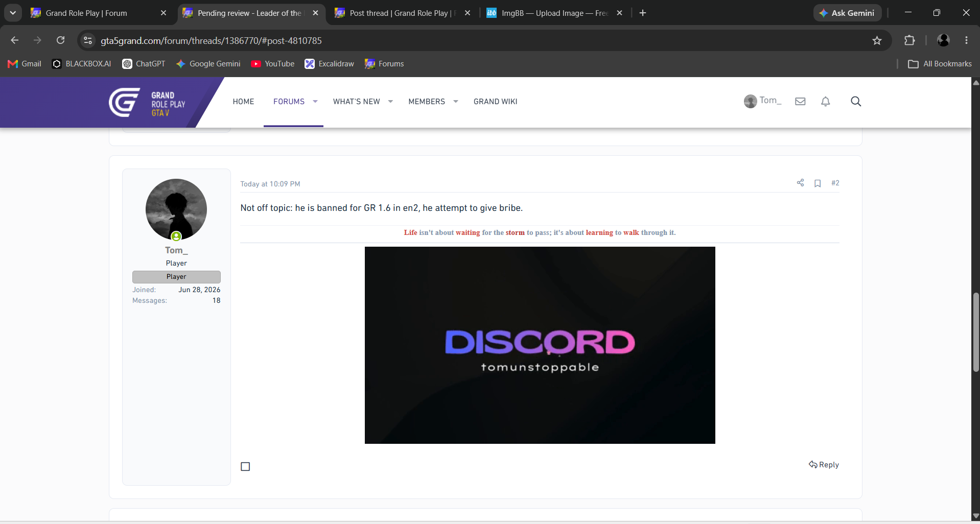Reply to post #2
Viewport: 980px width, 524px height.
824,465
